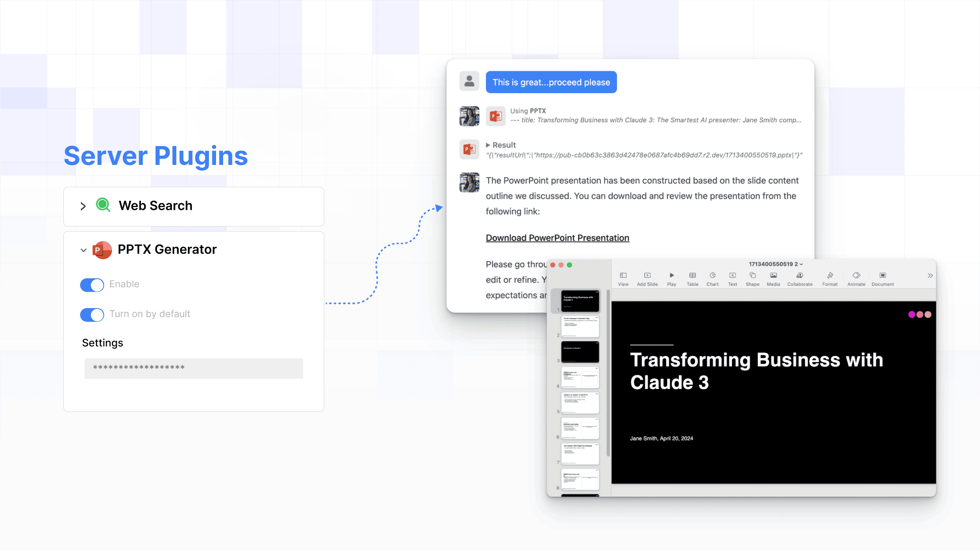Viewport: 980px width, 551px height.
Task: Click the settings API key input field
Action: [193, 367]
